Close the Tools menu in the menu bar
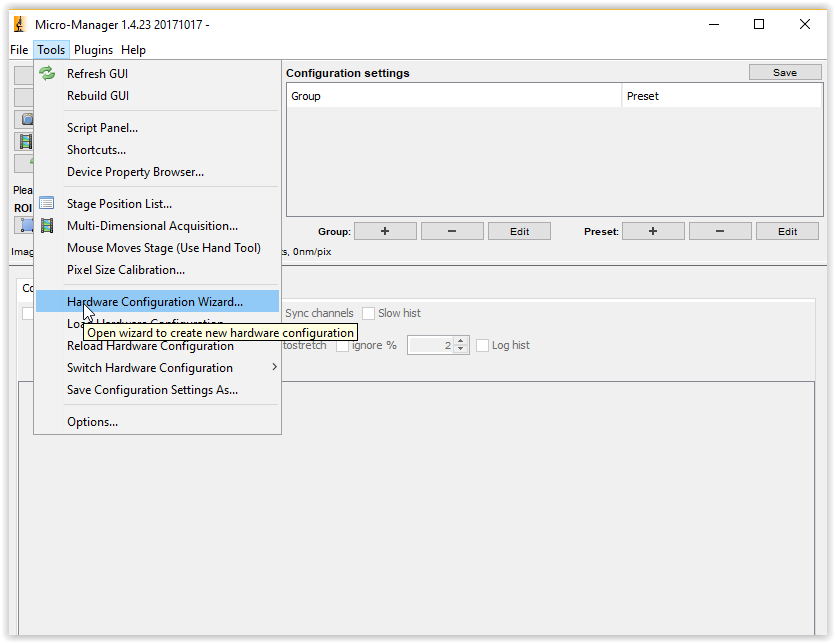This screenshot has height=643, width=835. click(x=51, y=50)
